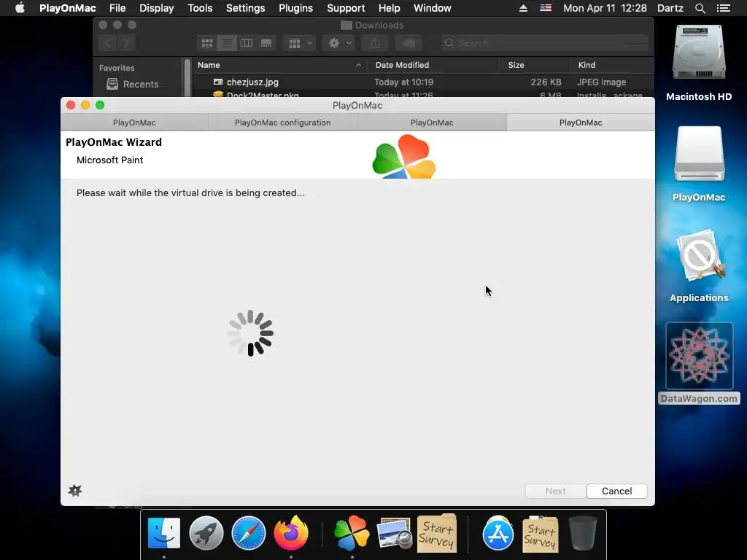This screenshot has height=560, width=747.
Task: Select PlayOnMac disk icon on desktop
Action: tap(699, 154)
